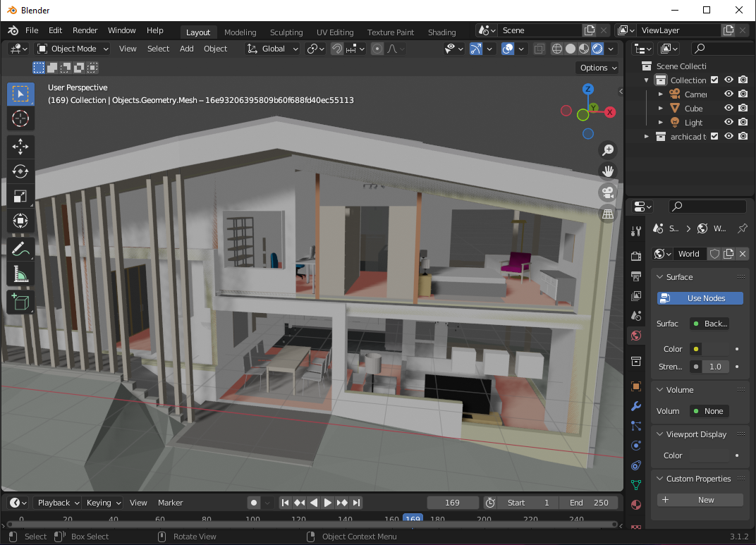Image resolution: width=756 pixels, height=545 pixels.
Task: Switch to the UV Editing workspace tab
Action: tap(335, 32)
